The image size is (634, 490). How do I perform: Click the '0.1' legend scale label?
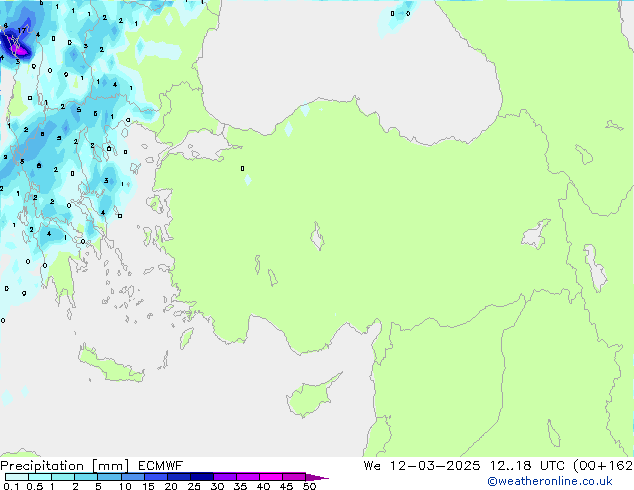(x=11, y=486)
